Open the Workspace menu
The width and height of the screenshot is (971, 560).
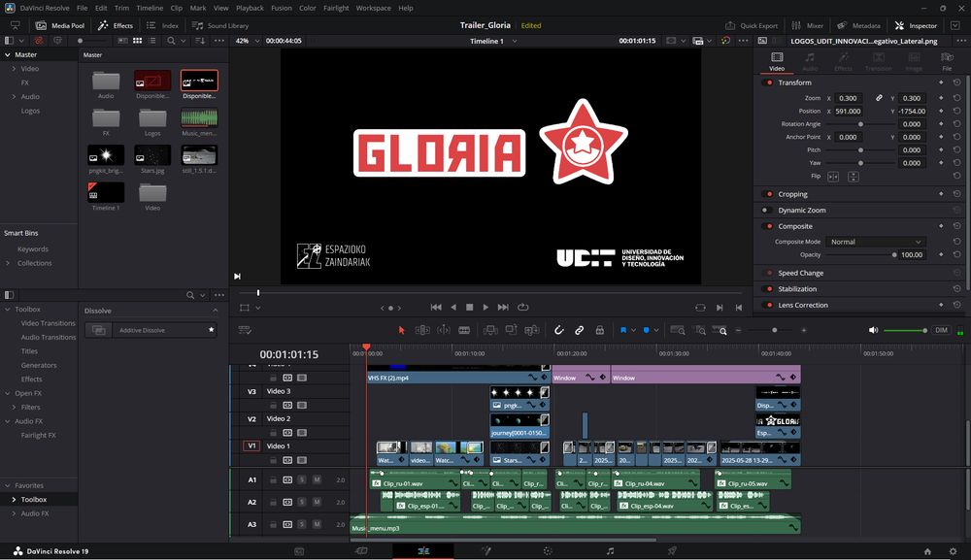click(x=374, y=8)
